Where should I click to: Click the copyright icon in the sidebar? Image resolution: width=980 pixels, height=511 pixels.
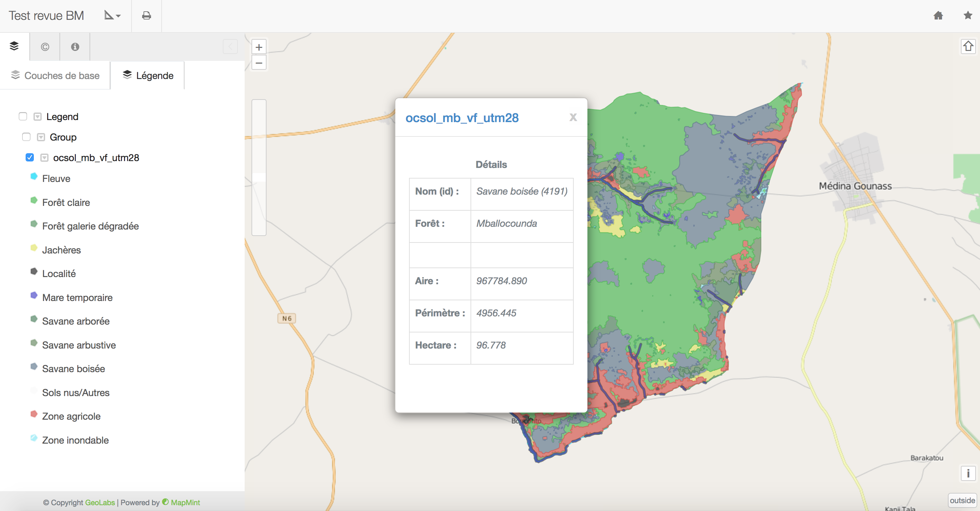coord(44,47)
